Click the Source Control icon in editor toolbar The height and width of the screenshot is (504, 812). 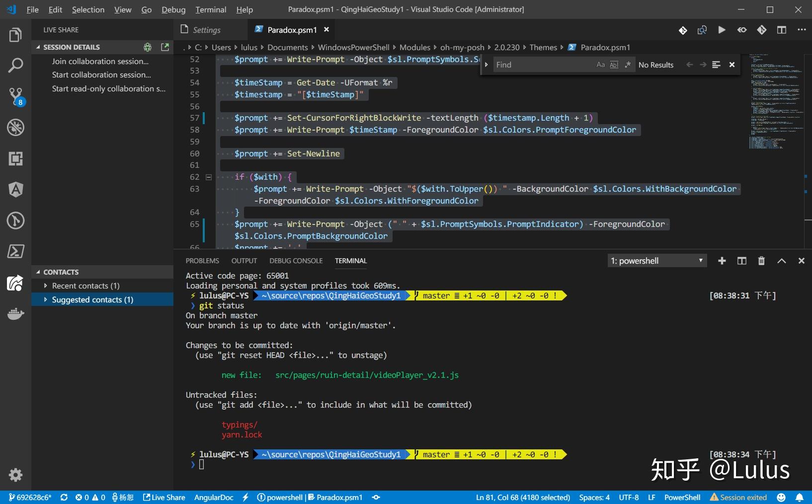point(683,30)
